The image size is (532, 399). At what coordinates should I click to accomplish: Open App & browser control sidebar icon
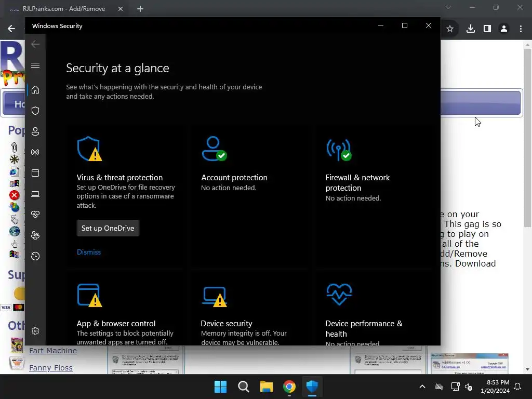[x=35, y=173]
